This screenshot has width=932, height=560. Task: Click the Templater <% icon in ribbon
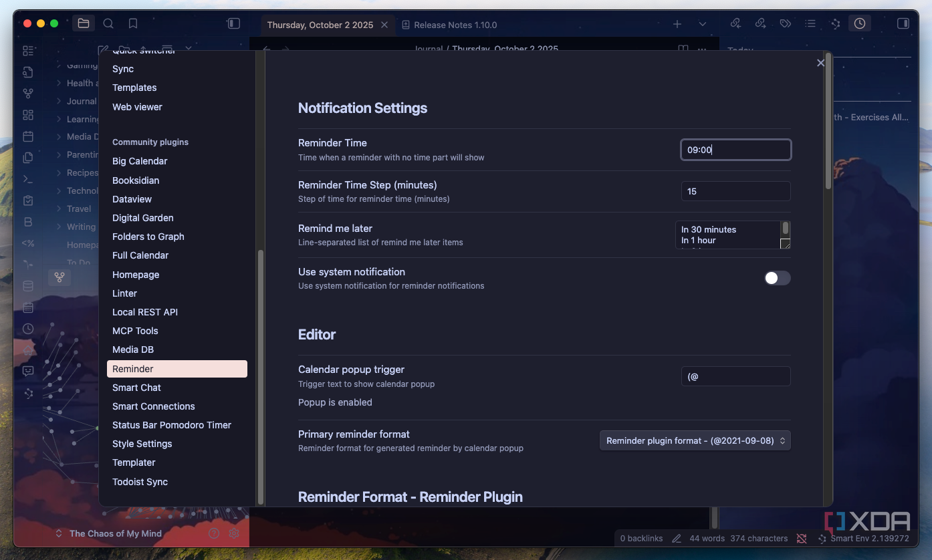(28, 243)
